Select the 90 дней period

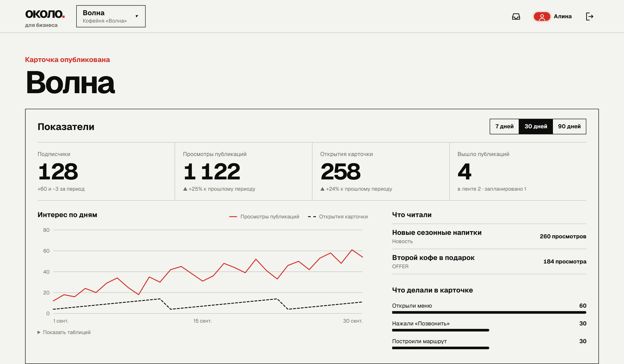tap(569, 127)
